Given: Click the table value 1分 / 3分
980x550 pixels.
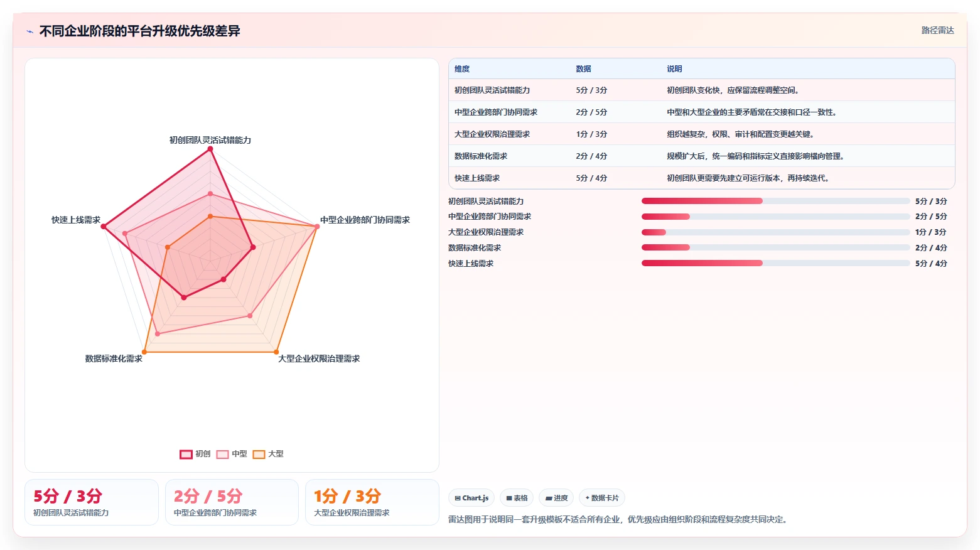Looking at the screenshot, I should click(591, 134).
